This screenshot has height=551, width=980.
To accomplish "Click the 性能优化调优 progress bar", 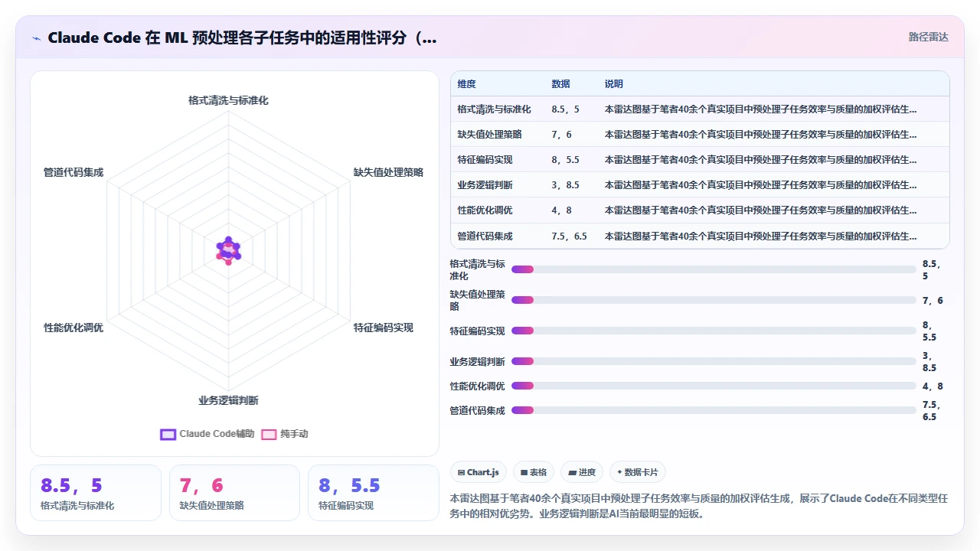I will pyautogui.click(x=714, y=386).
